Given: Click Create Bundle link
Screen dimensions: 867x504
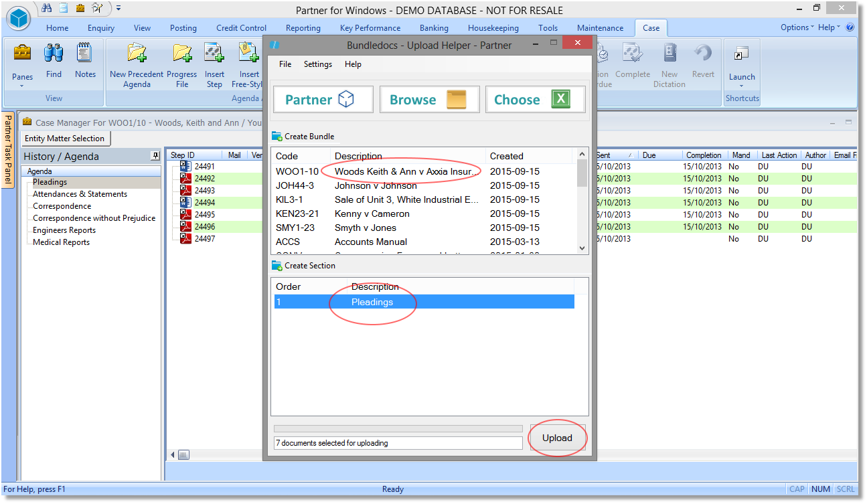Looking at the screenshot, I should coord(303,137).
